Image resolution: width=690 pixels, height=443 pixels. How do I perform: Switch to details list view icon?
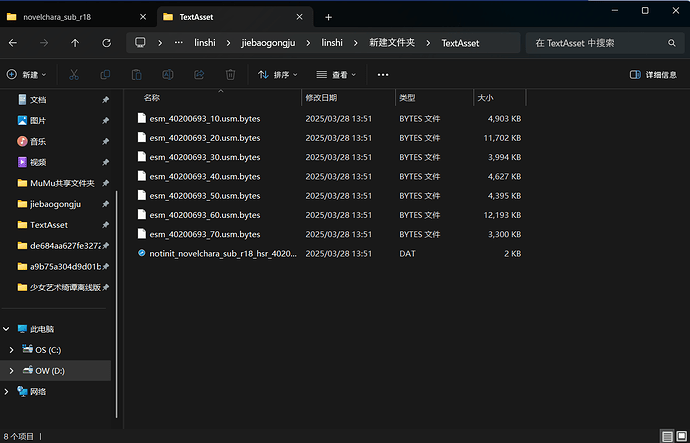pos(668,436)
